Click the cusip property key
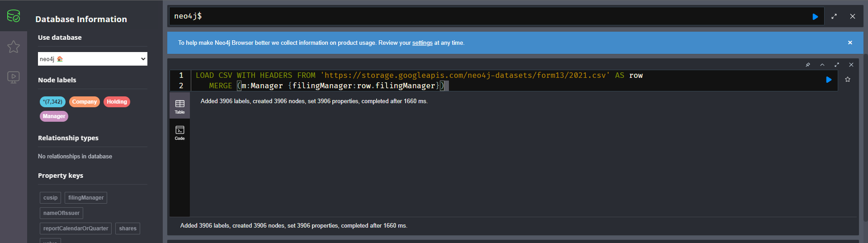This screenshot has width=868, height=243. pyautogui.click(x=50, y=198)
